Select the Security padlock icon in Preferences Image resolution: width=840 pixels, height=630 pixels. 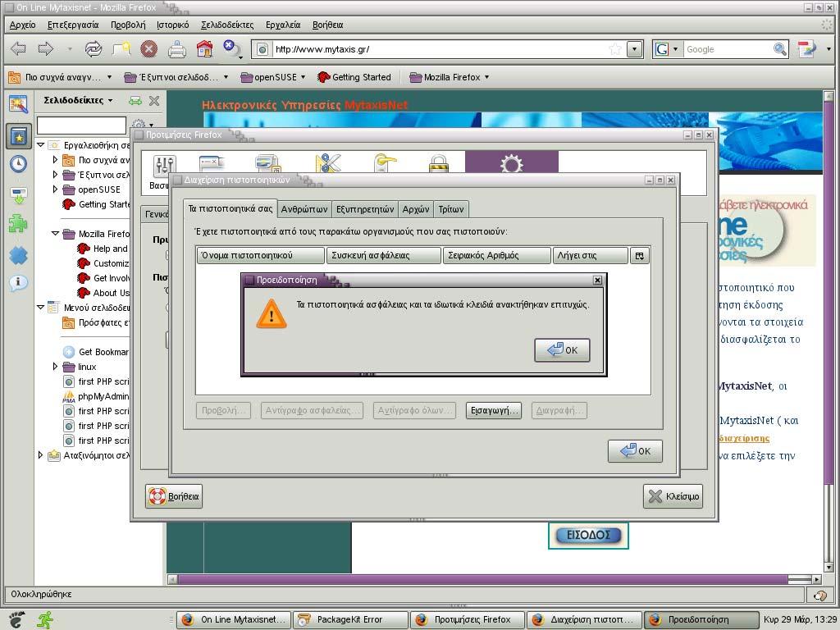point(439,163)
